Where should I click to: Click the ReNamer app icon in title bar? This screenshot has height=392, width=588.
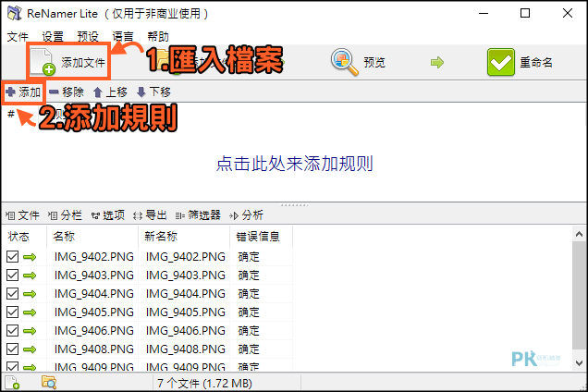pos(15,13)
